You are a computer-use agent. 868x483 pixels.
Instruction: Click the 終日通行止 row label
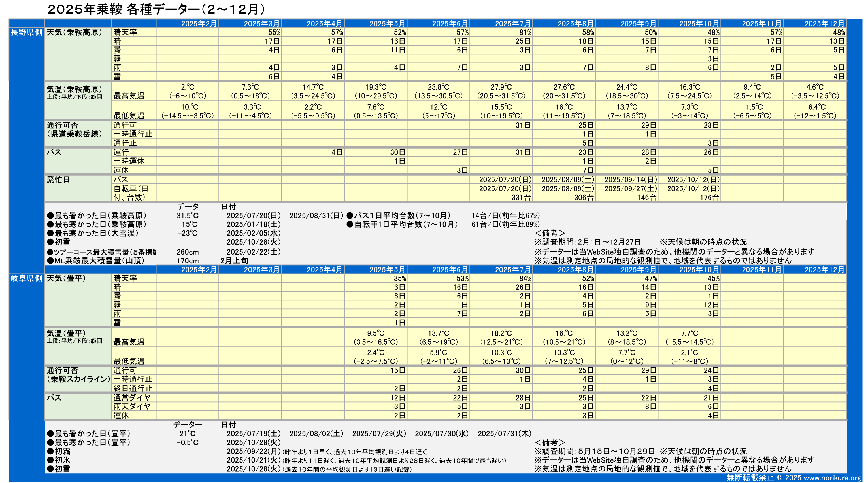(133, 388)
